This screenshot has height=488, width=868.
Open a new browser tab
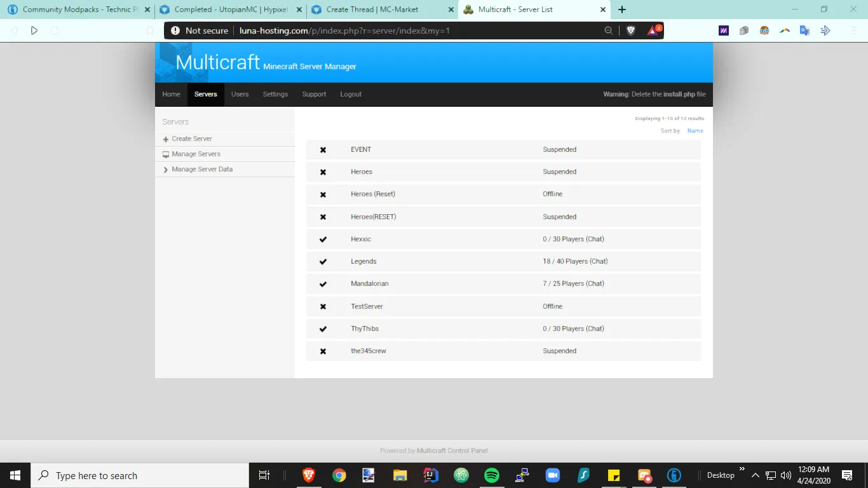(622, 10)
